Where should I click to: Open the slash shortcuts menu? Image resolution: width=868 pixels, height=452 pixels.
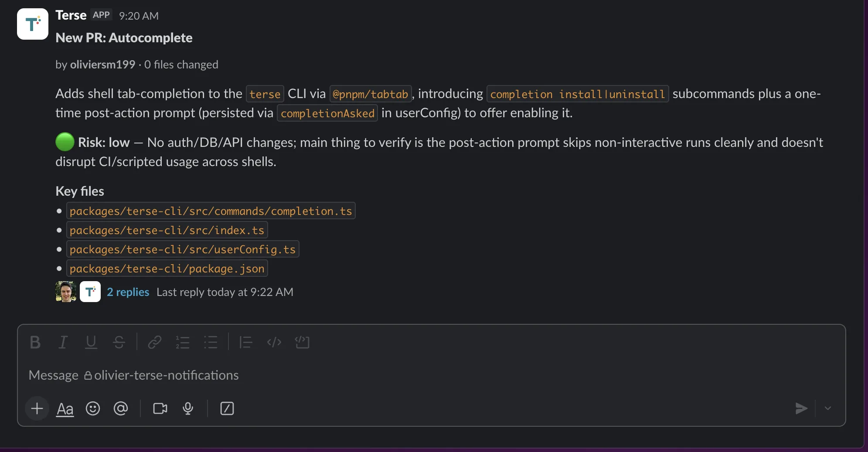click(x=227, y=408)
